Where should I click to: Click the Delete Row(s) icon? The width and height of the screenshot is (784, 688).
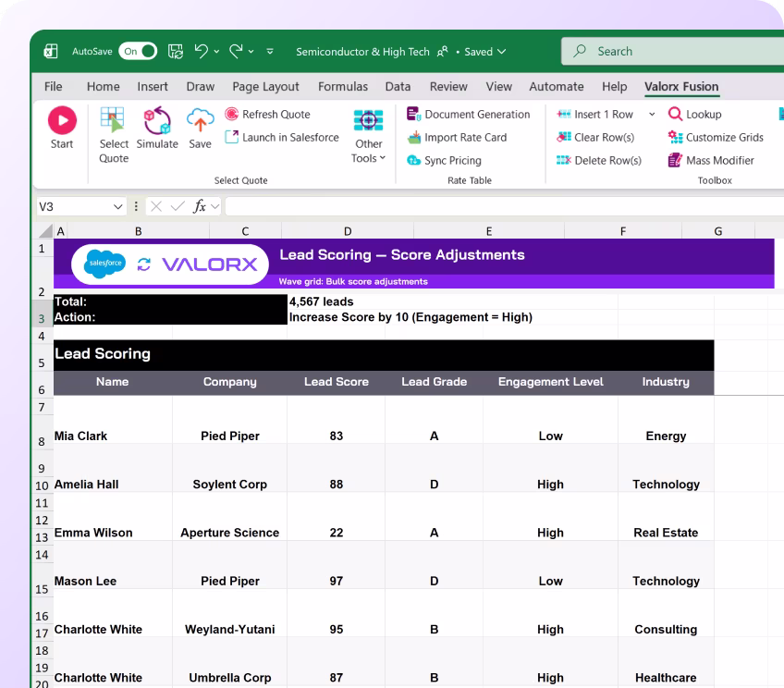(564, 160)
